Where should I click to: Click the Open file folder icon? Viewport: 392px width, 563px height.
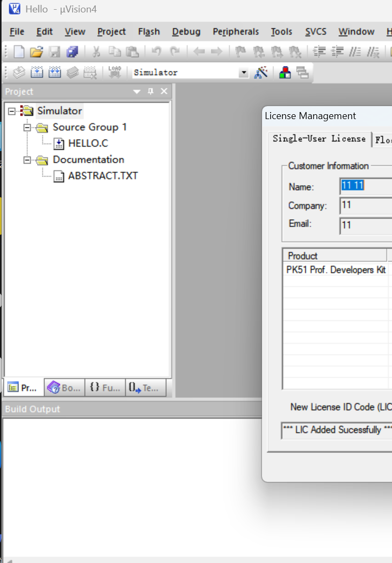36,52
